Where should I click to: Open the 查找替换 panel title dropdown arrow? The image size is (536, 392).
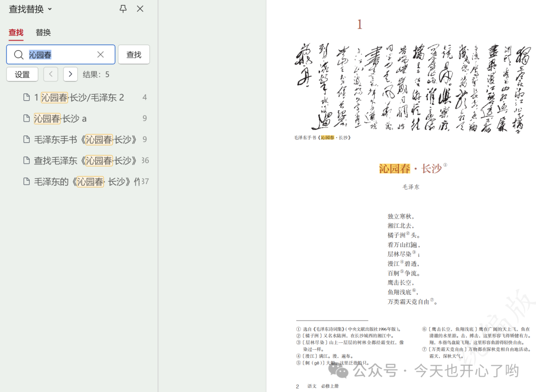point(50,9)
